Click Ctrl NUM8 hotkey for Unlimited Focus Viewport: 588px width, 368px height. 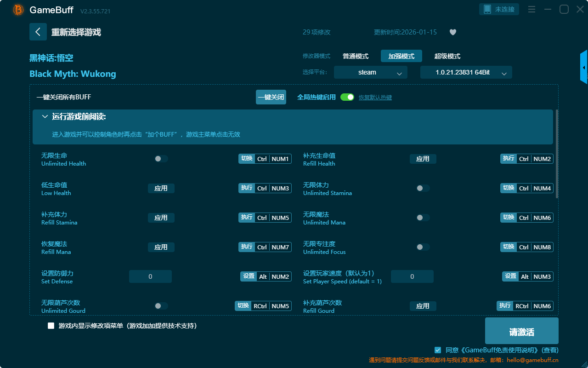[527, 247]
